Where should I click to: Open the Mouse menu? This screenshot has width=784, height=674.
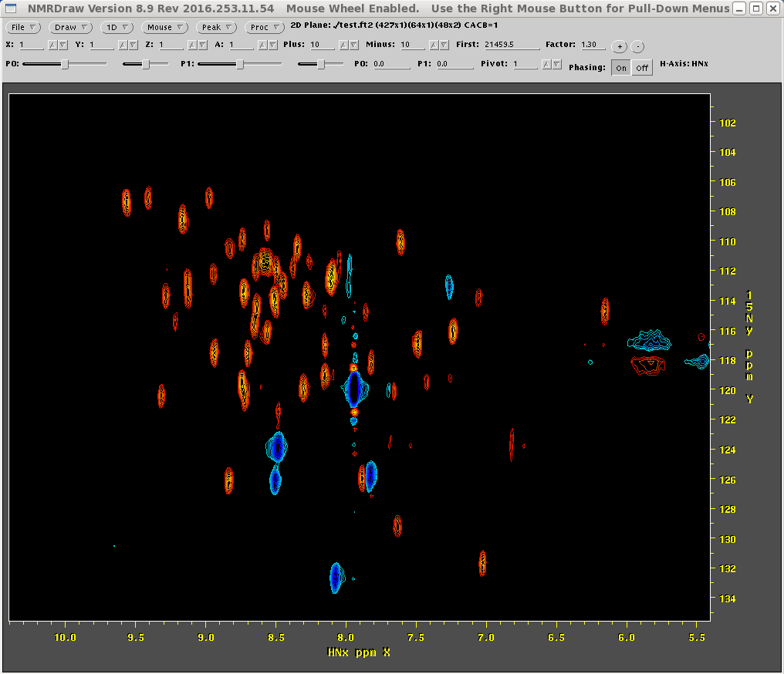pyautogui.click(x=165, y=27)
